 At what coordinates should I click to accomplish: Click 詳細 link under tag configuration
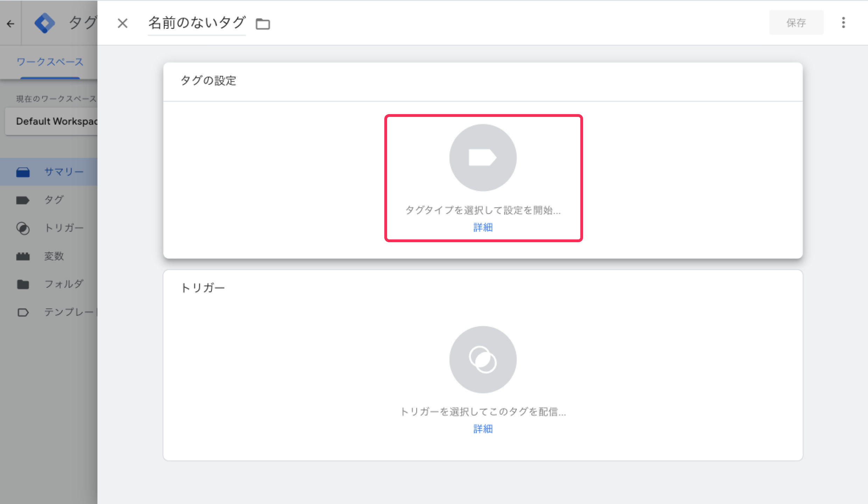(483, 227)
